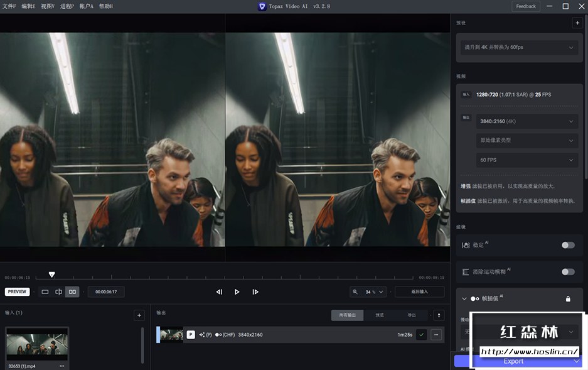Toggle the output row green checkmark
Image resolution: width=588 pixels, height=370 pixels.
coord(421,335)
